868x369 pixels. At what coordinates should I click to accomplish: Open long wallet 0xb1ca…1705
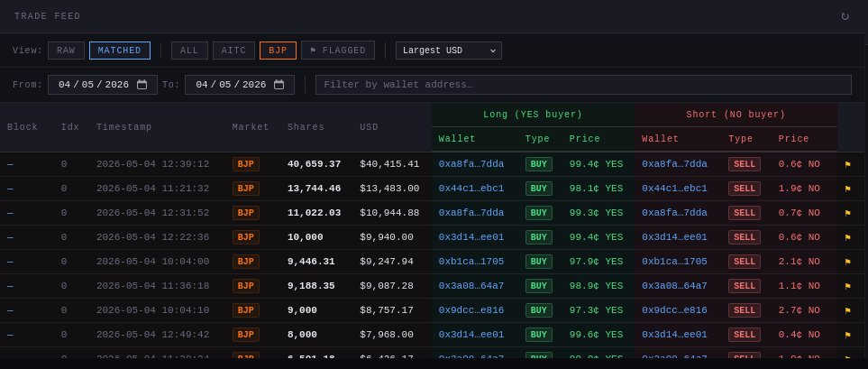click(x=471, y=262)
